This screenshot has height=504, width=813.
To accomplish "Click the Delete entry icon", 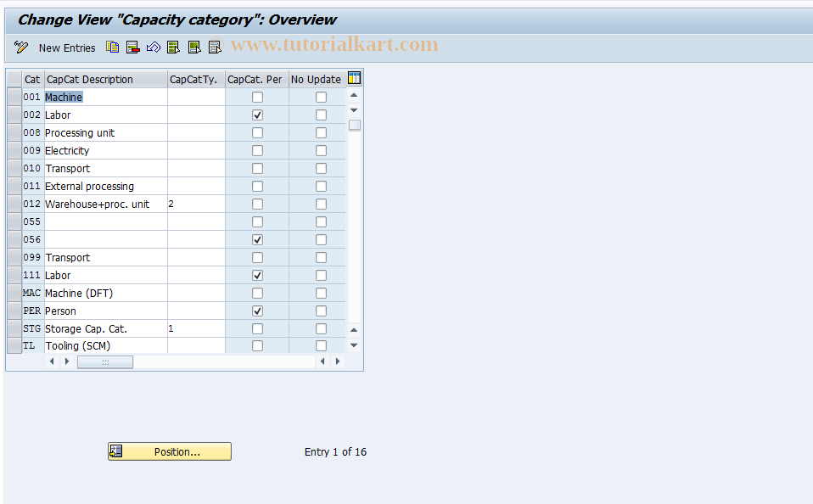I will pyautogui.click(x=133, y=48).
